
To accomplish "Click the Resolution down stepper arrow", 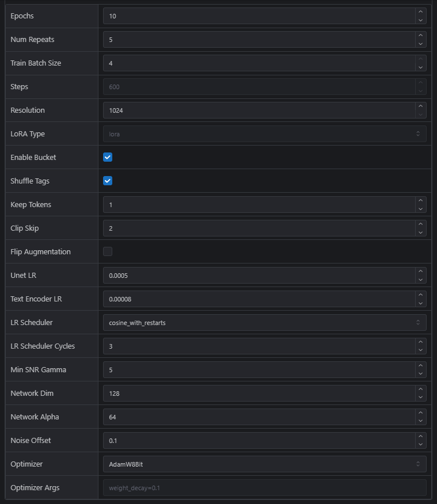I will (x=420, y=114).
